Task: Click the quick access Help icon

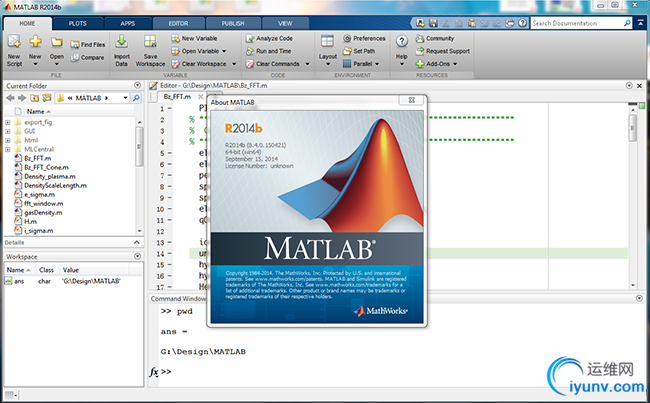Action: coord(523,23)
